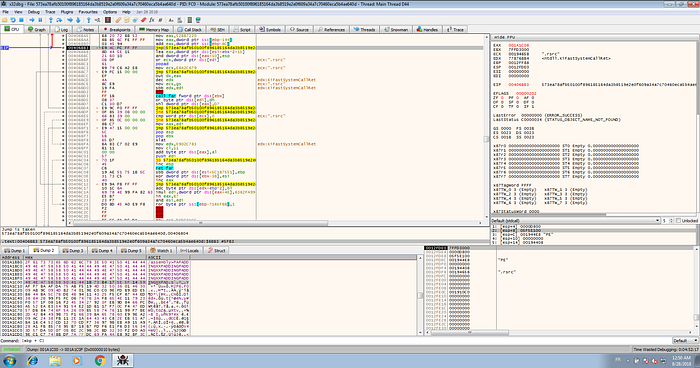Open Google Chrome from the taskbar
Viewport: 700px width, 368px height.
[x=100, y=360]
